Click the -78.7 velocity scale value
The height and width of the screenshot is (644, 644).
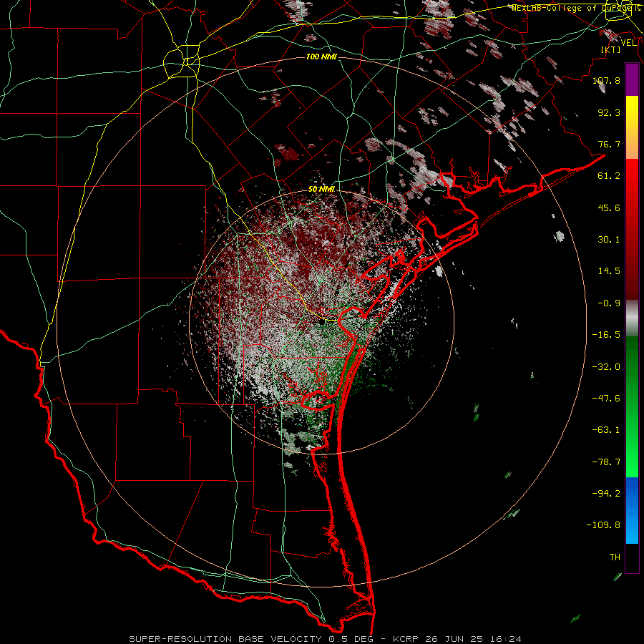pos(606,462)
